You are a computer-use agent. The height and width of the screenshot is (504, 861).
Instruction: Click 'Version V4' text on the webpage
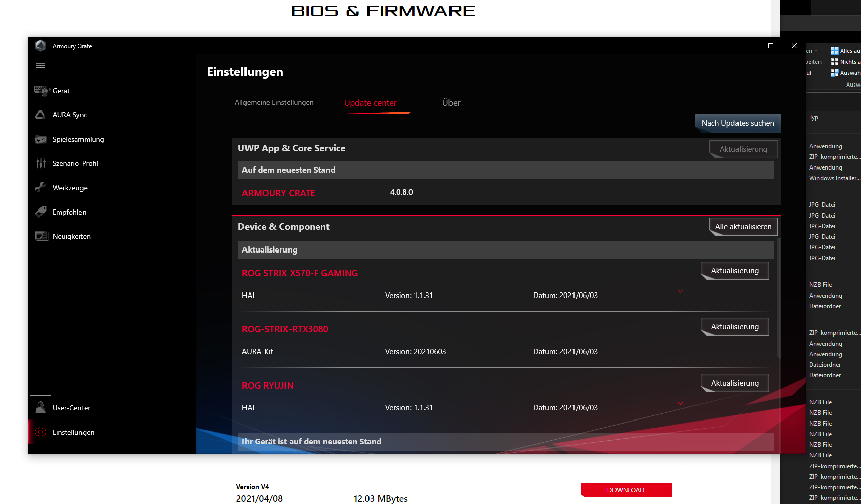pos(253,487)
